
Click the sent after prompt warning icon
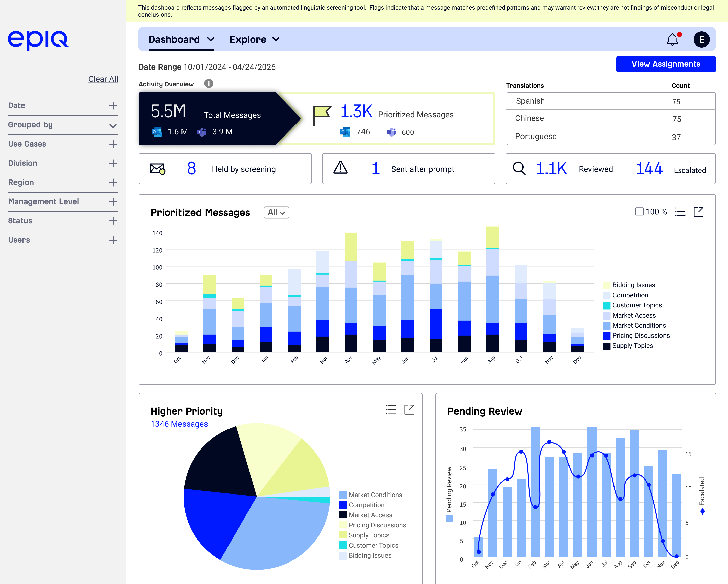340,168
